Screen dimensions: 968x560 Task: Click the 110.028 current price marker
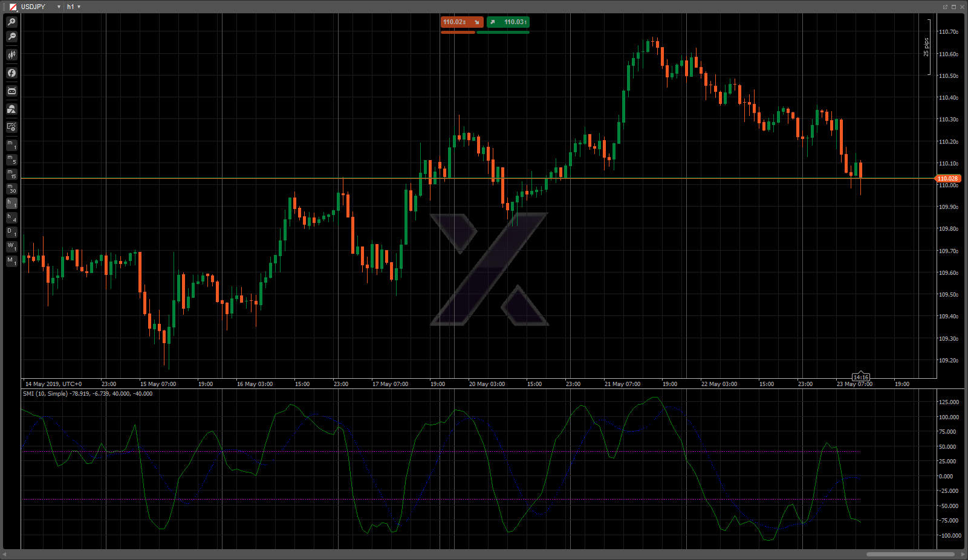point(947,179)
